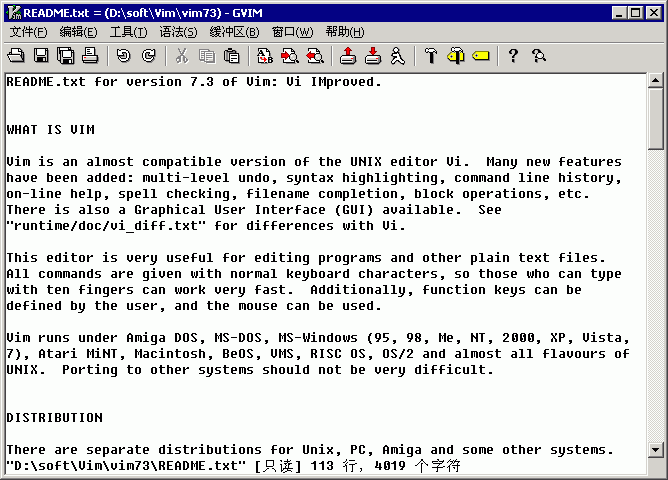Click the Vim logo in title bar
The image size is (668, 480).
14,13
